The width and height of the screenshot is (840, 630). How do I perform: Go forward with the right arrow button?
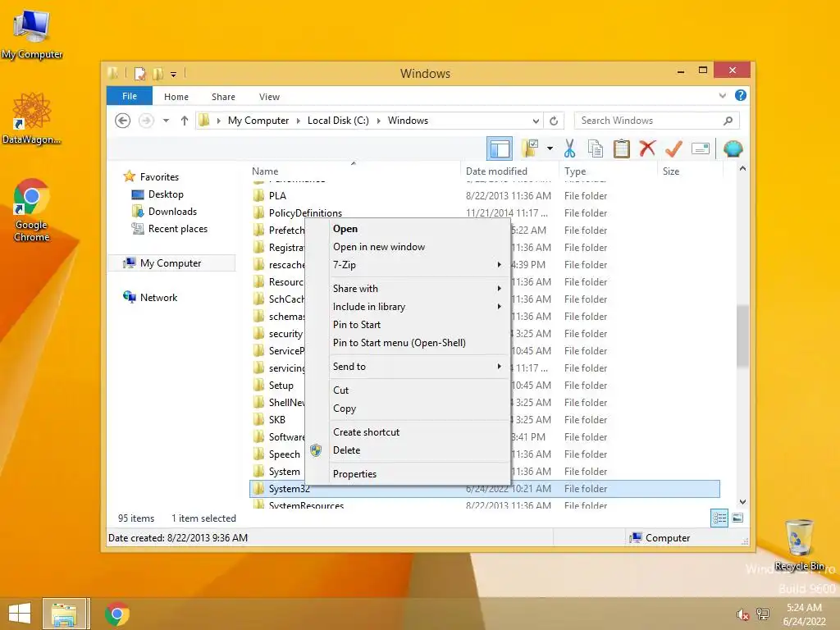coord(146,121)
